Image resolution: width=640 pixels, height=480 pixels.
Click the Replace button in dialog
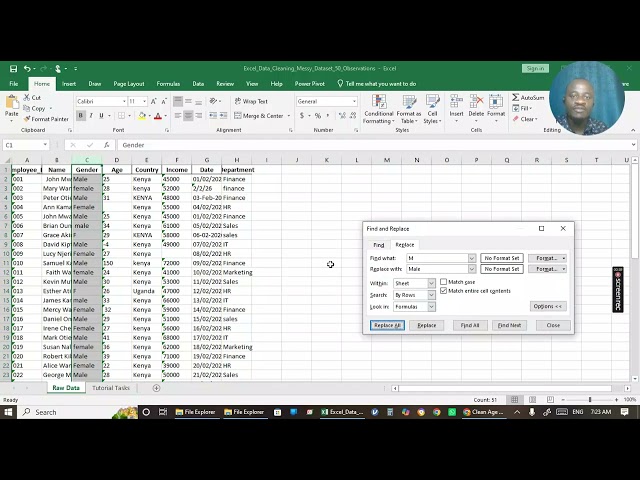tap(427, 325)
